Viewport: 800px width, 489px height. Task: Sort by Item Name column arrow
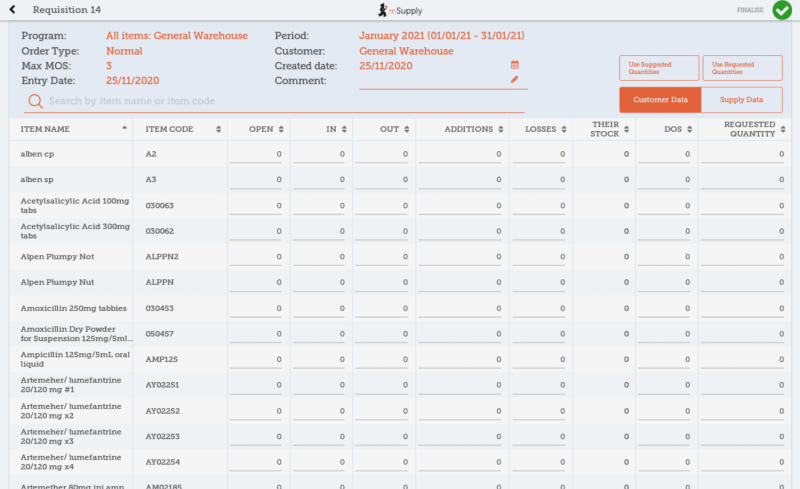point(124,129)
